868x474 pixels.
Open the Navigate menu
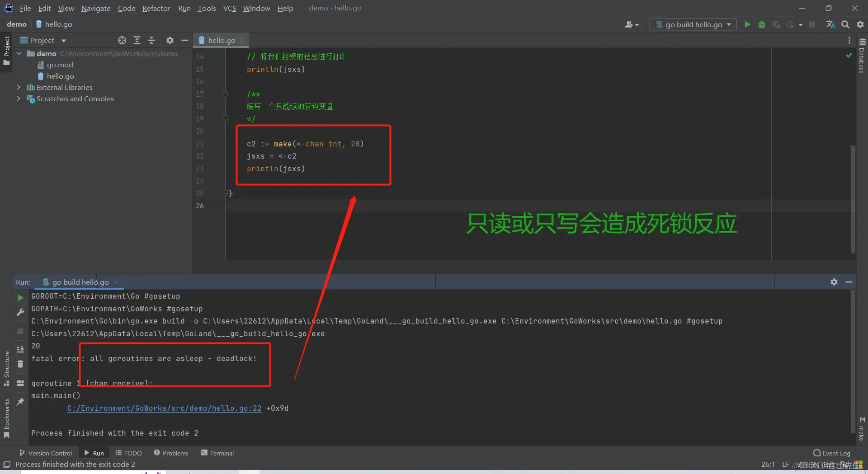96,8
